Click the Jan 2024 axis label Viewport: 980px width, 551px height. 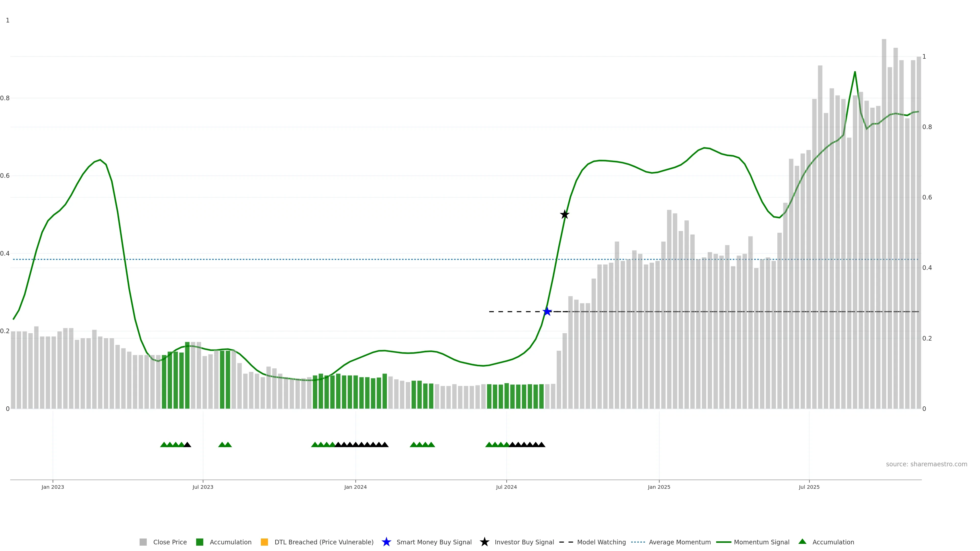[355, 487]
